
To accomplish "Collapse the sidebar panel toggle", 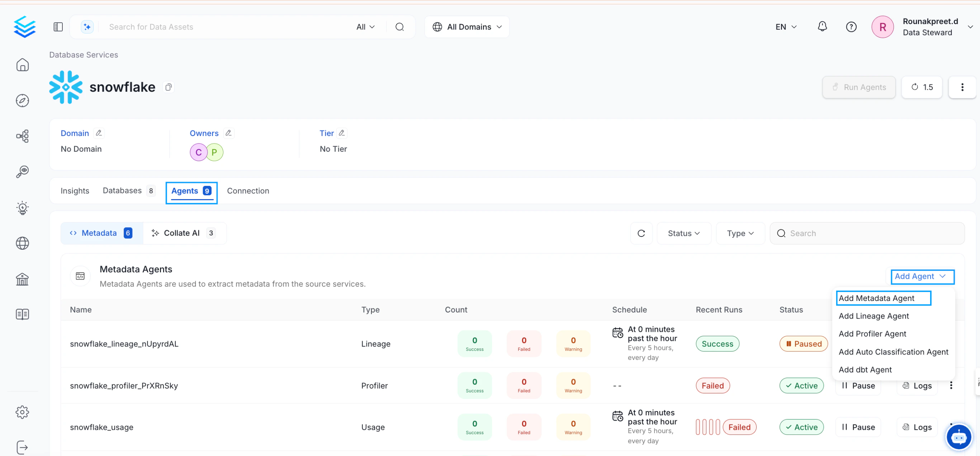I will click(58, 27).
